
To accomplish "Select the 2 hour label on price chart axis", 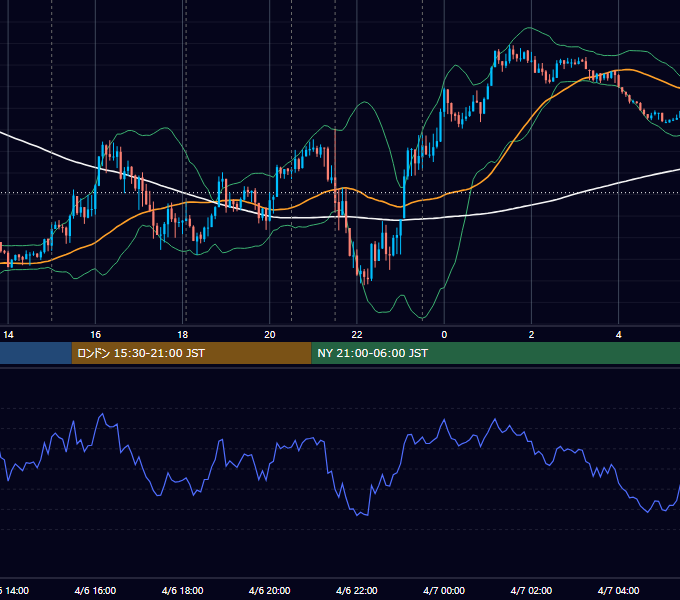I will [531, 335].
